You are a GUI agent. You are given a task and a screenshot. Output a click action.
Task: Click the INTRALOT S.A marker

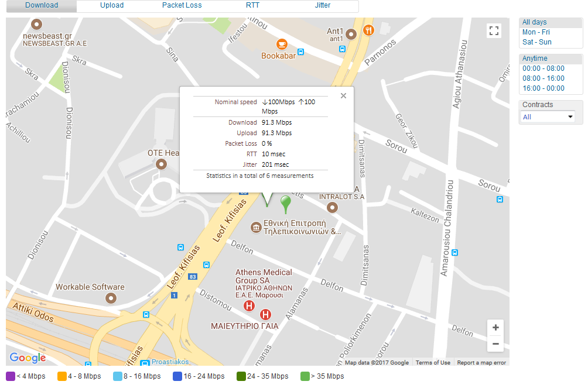pyautogui.click(x=332, y=207)
